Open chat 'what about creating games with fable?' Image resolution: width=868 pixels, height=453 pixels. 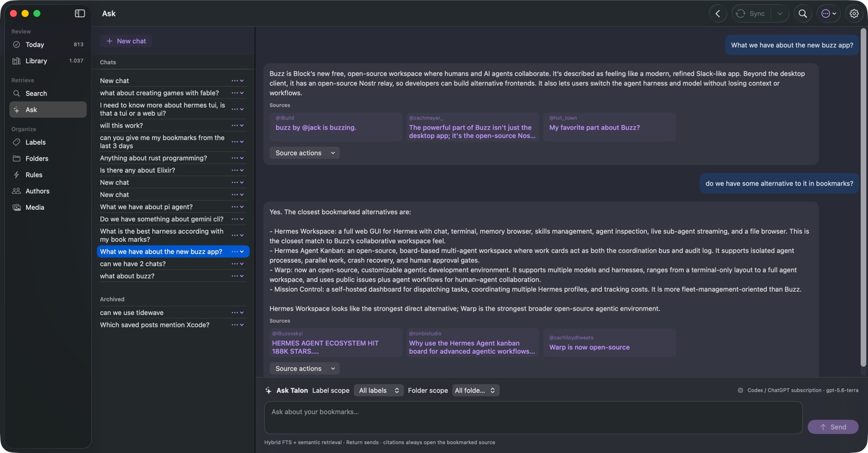pyautogui.click(x=159, y=93)
